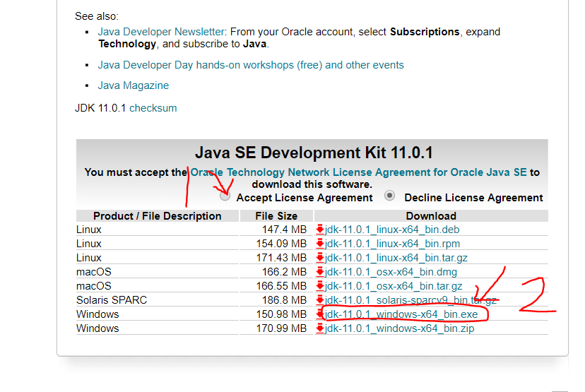The height and width of the screenshot is (392, 585).
Task: Download jdk-11.0.1_osx-x64_bin.tar.gz file
Action: [394, 286]
